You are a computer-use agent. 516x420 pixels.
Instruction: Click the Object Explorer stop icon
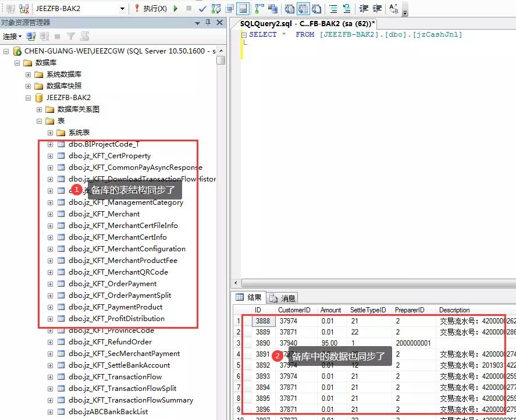tap(58, 36)
